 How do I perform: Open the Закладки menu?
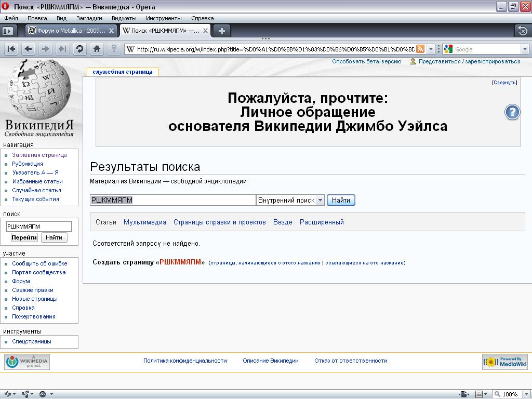[88, 18]
